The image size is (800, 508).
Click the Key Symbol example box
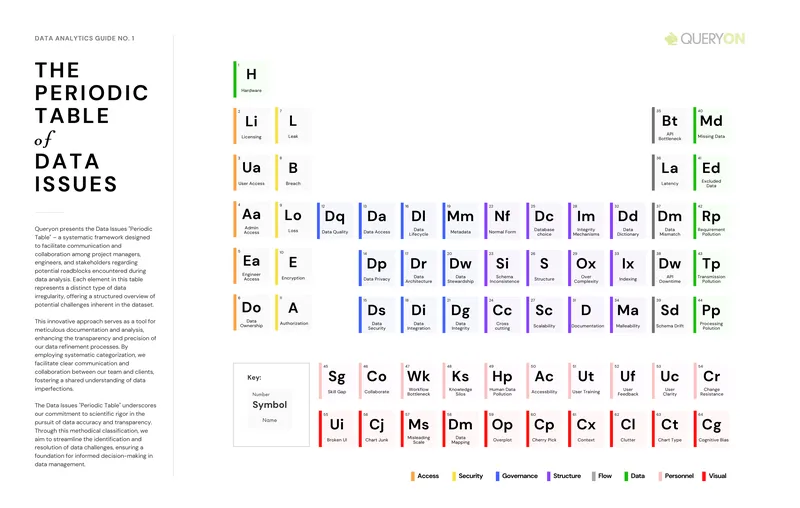click(270, 408)
